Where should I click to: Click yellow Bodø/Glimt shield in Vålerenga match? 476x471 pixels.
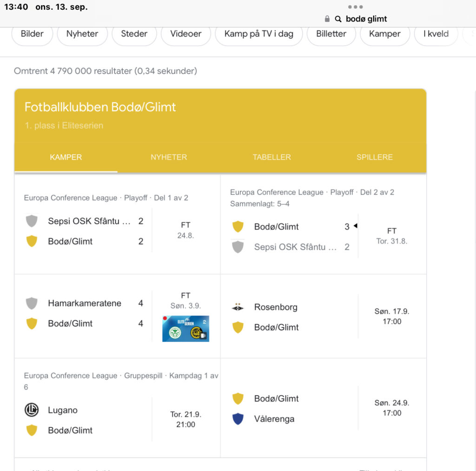[238, 398]
